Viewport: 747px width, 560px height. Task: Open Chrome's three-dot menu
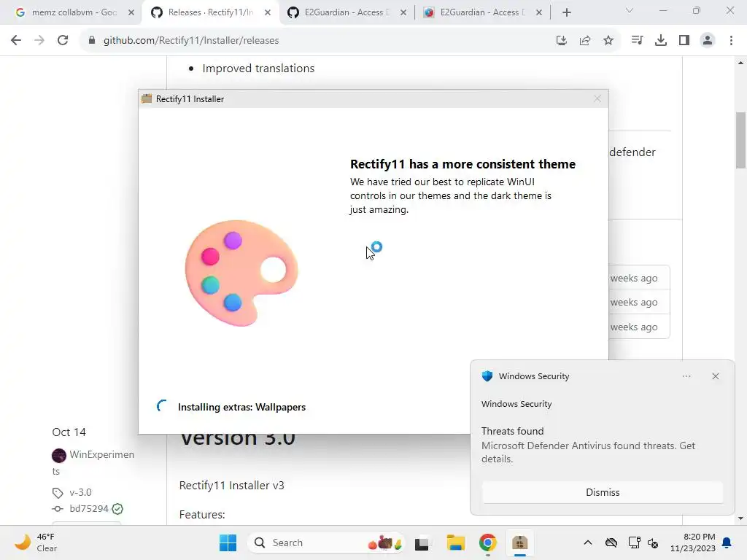(731, 41)
